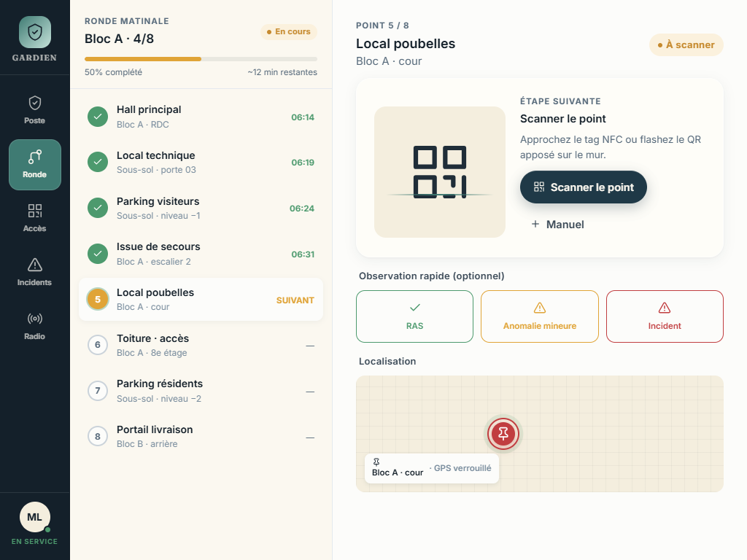Select the Parking résidents checkpoint
747x560 pixels.
pos(201,391)
